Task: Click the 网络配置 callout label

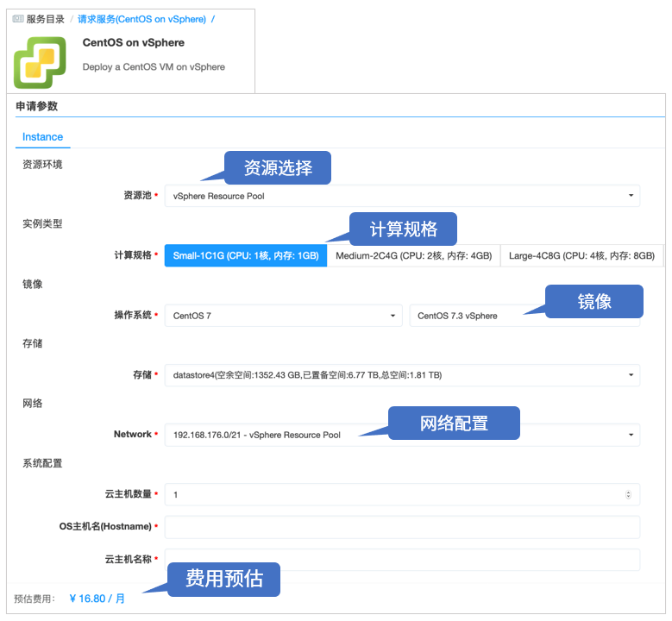Action: pos(454,423)
